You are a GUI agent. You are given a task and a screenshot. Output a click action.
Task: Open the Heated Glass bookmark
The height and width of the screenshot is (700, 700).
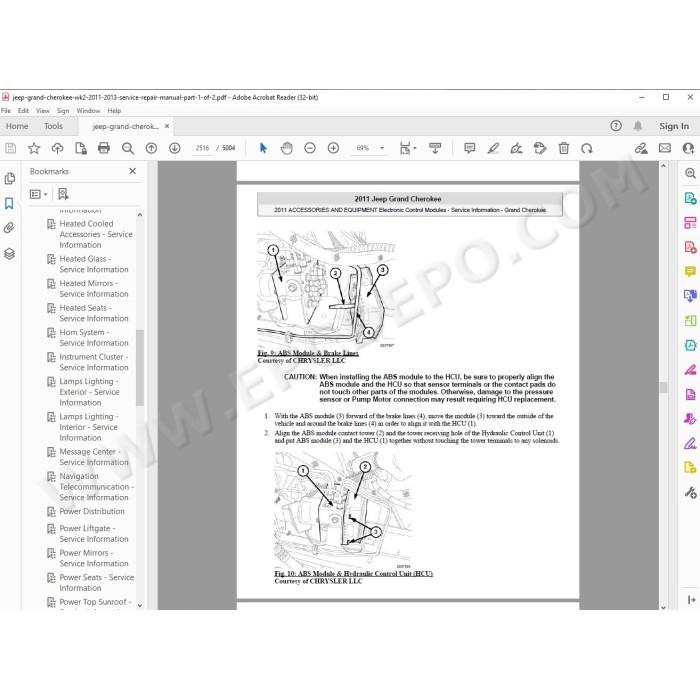[93, 264]
